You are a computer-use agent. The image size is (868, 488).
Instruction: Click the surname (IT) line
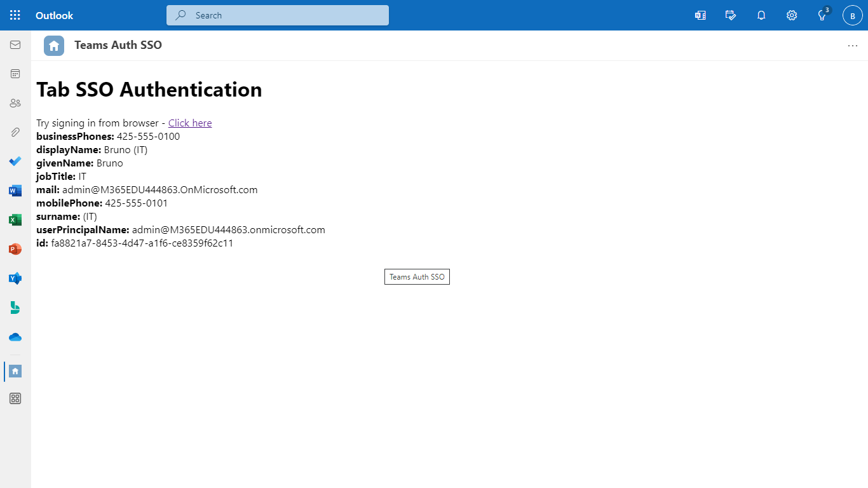pyautogui.click(x=67, y=216)
